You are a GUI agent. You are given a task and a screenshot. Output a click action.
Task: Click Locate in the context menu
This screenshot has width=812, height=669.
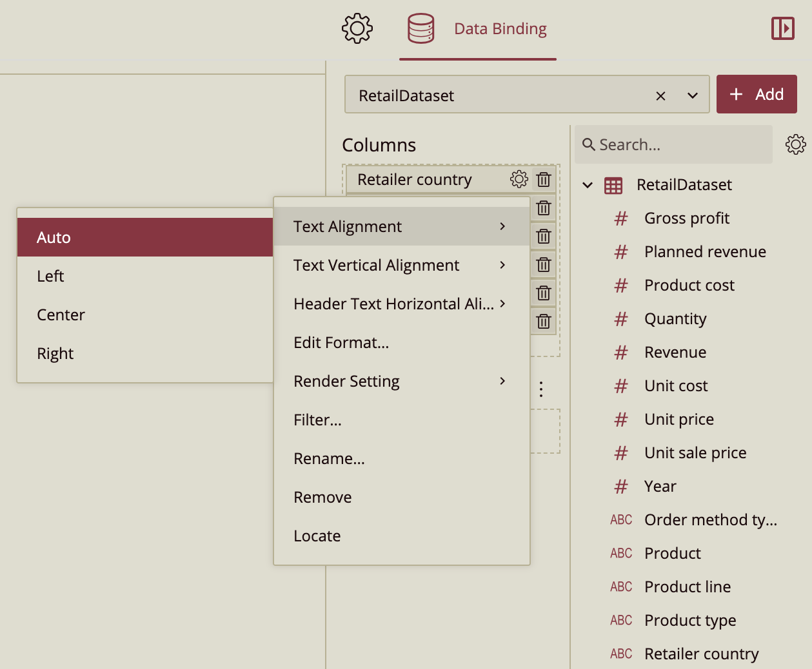(402, 536)
